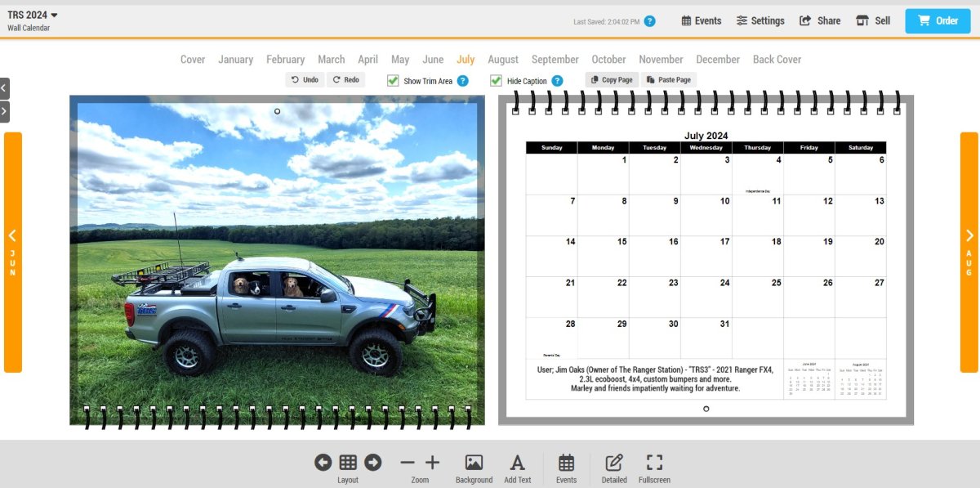Click the Share button

[820, 21]
